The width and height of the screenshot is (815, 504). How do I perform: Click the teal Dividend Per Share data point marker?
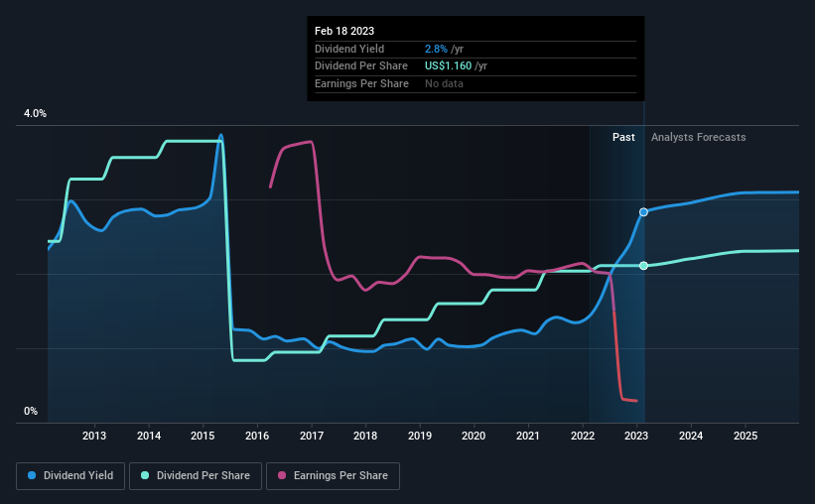(643, 266)
